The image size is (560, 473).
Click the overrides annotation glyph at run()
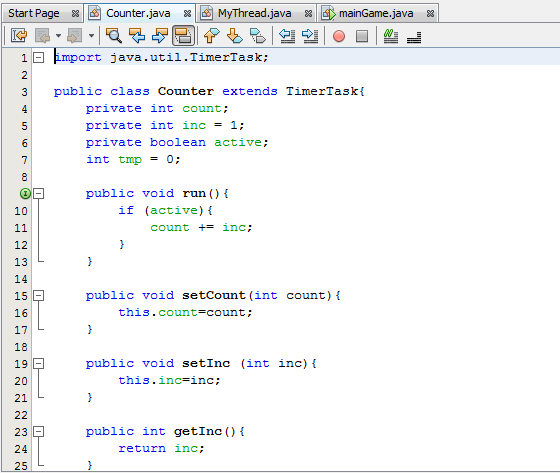point(25,194)
